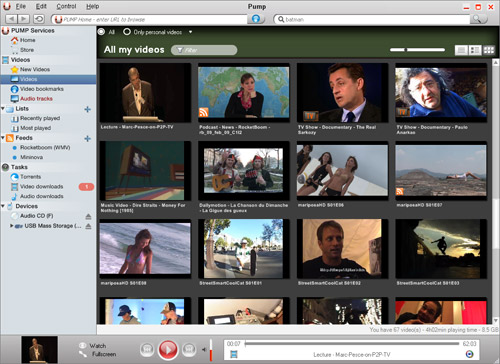Select the All radio button
This screenshot has height=364, width=500.
tap(101, 32)
